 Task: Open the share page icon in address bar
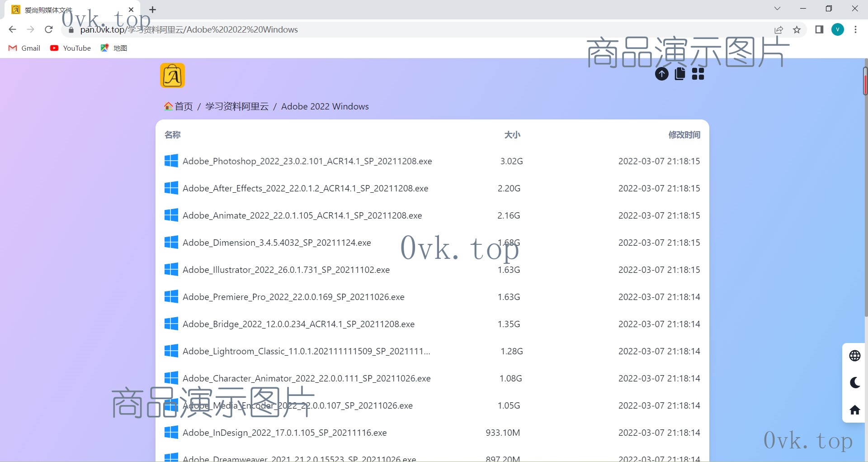[778, 30]
